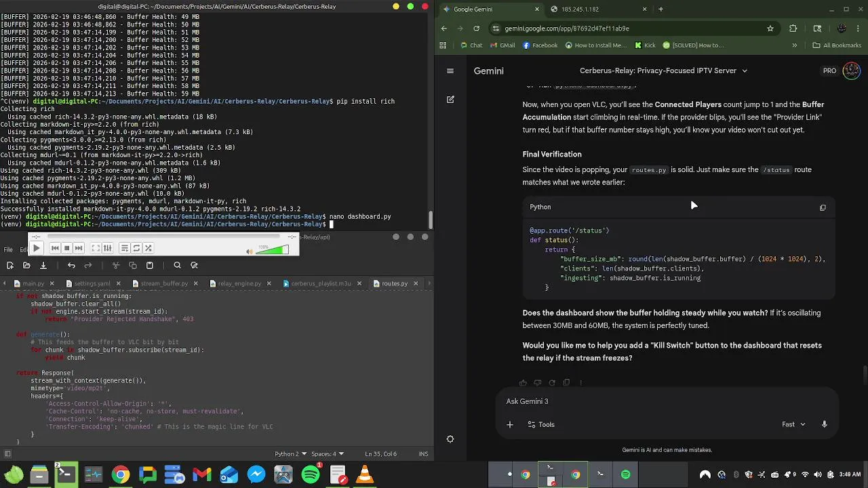Click open file icon in editor toolbar
Image resolution: width=868 pixels, height=488 pixels.
(x=26, y=266)
